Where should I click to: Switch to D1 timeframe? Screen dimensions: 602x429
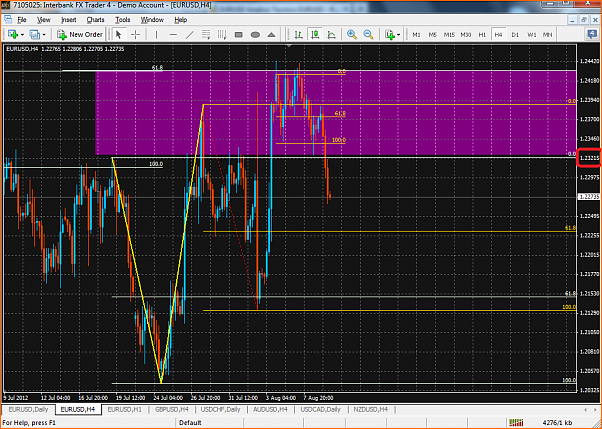point(515,35)
